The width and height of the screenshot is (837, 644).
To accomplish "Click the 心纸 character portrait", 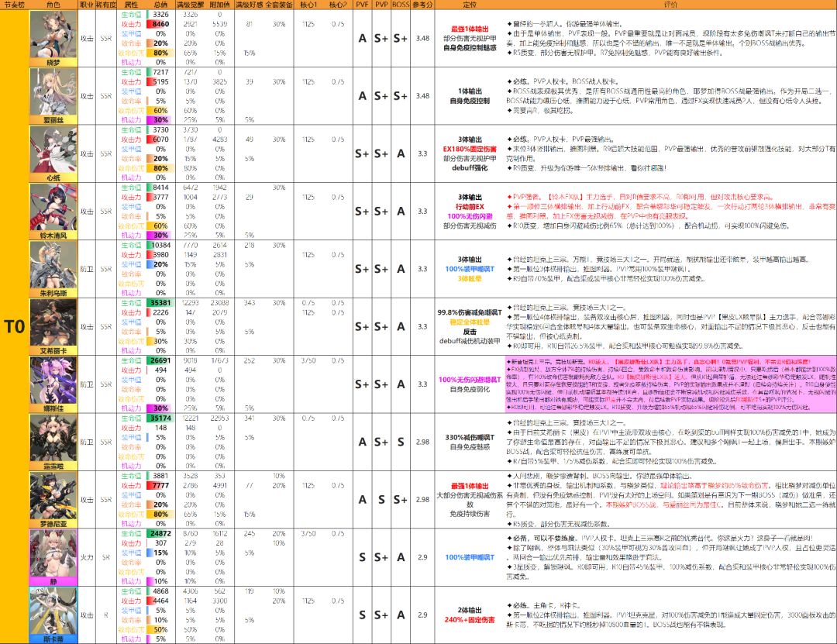I will [53, 150].
